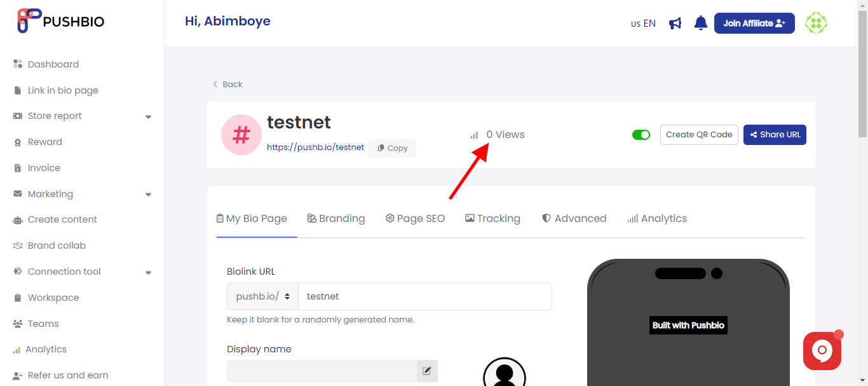Open Teams in the sidebar
This screenshot has height=386, width=868.
(x=43, y=324)
